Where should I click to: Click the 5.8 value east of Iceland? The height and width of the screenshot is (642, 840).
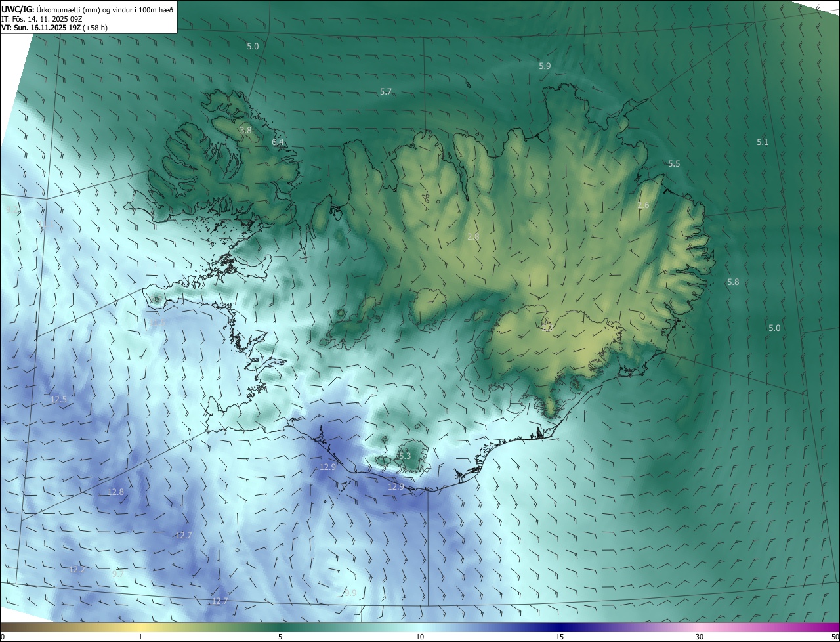click(x=733, y=282)
